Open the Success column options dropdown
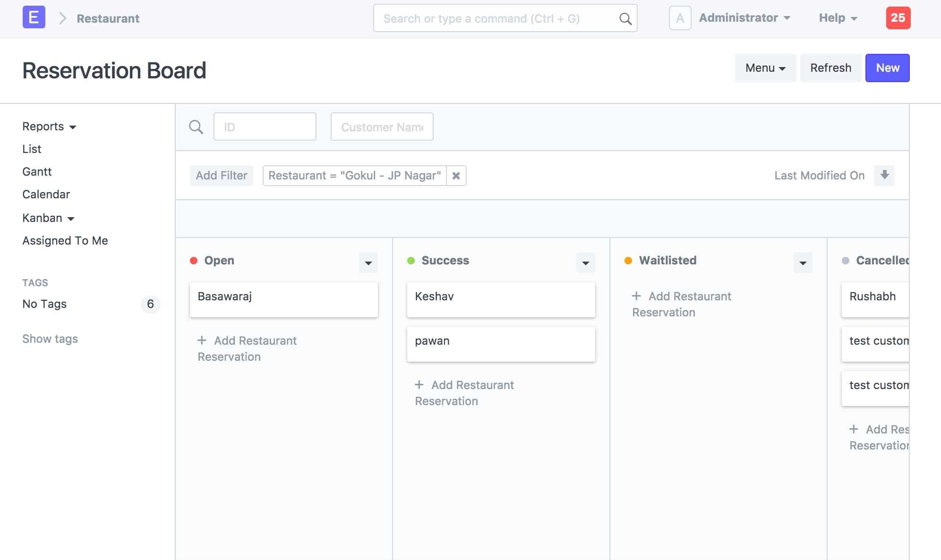Screen dimensions: 941x560 click(x=585, y=263)
